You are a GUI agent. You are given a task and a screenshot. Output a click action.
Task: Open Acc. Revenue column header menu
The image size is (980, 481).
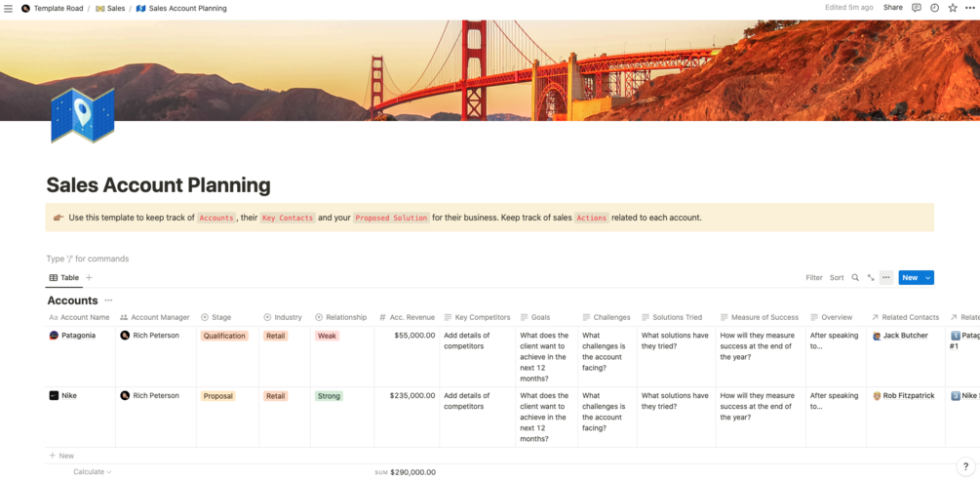pos(407,317)
